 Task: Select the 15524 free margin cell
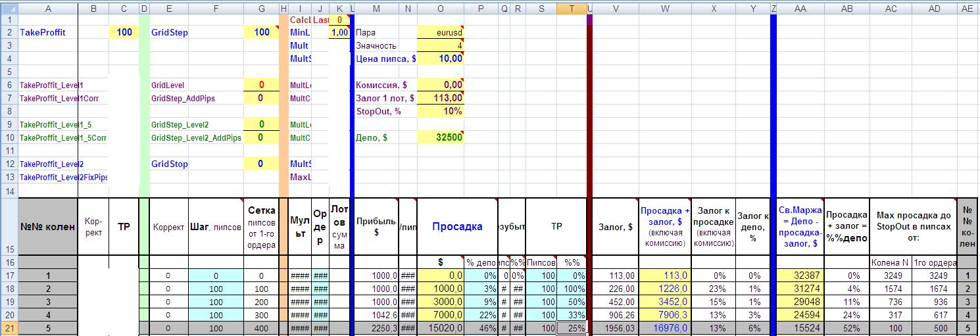(x=800, y=328)
